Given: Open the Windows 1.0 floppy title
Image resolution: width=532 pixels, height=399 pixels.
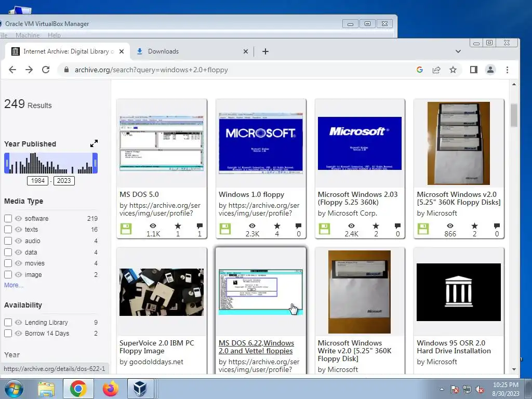Looking at the screenshot, I should [251, 194].
